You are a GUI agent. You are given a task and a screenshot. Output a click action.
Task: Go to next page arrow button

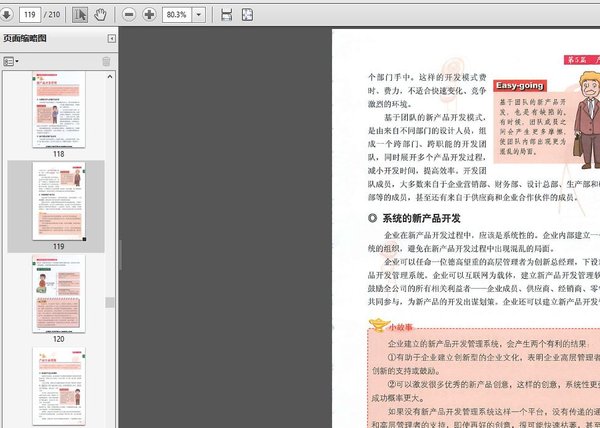coord(5,15)
